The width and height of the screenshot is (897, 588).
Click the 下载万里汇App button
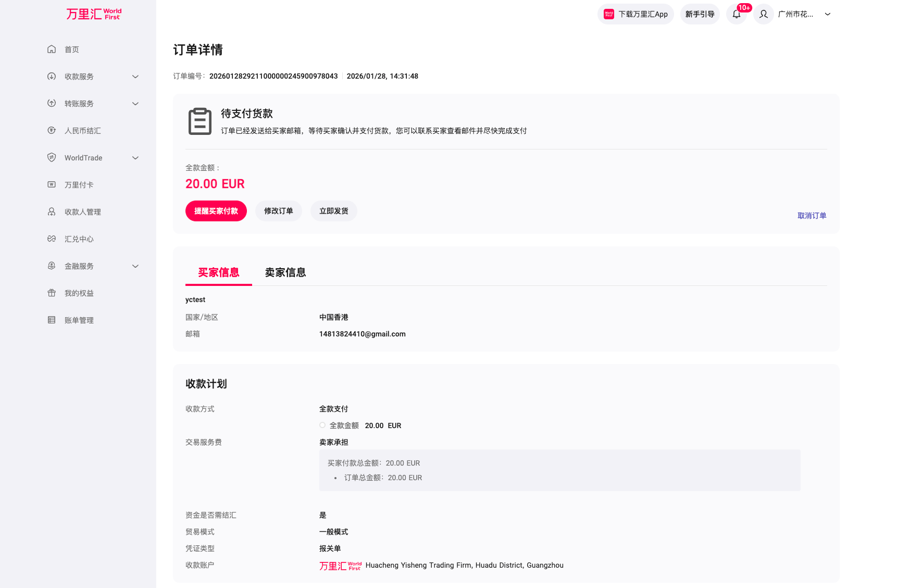pyautogui.click(x=636, y=15)
